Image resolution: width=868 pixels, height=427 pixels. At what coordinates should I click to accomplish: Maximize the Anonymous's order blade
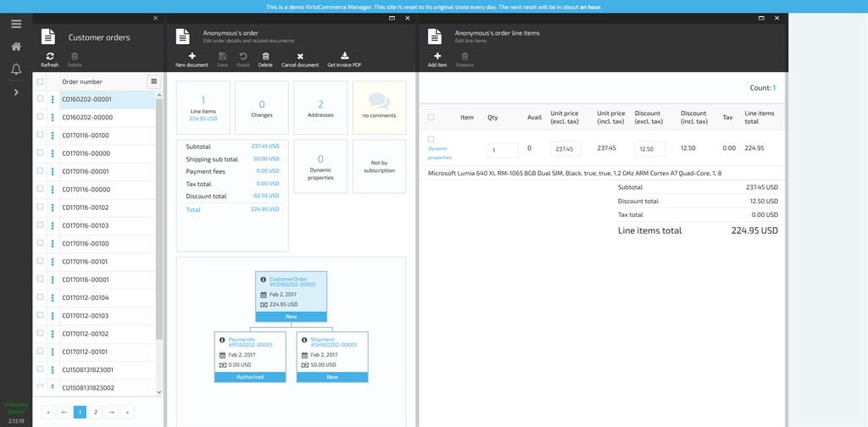[392, 19]
